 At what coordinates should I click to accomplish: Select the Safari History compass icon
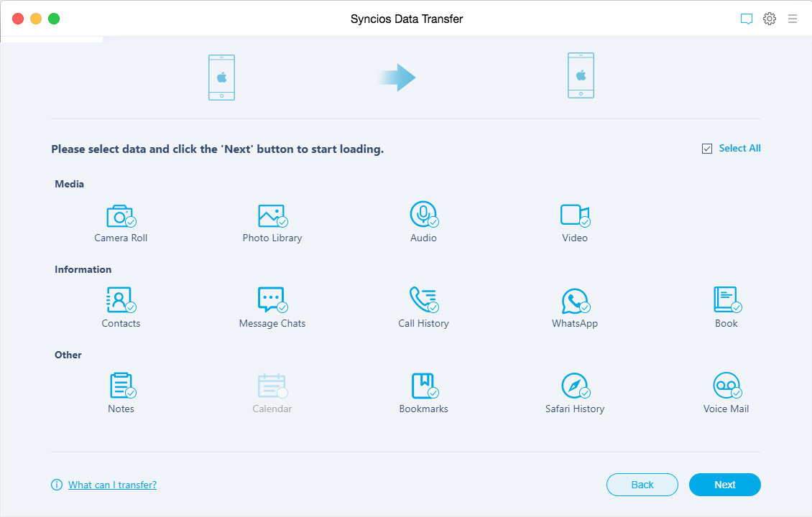click(576, 386)
